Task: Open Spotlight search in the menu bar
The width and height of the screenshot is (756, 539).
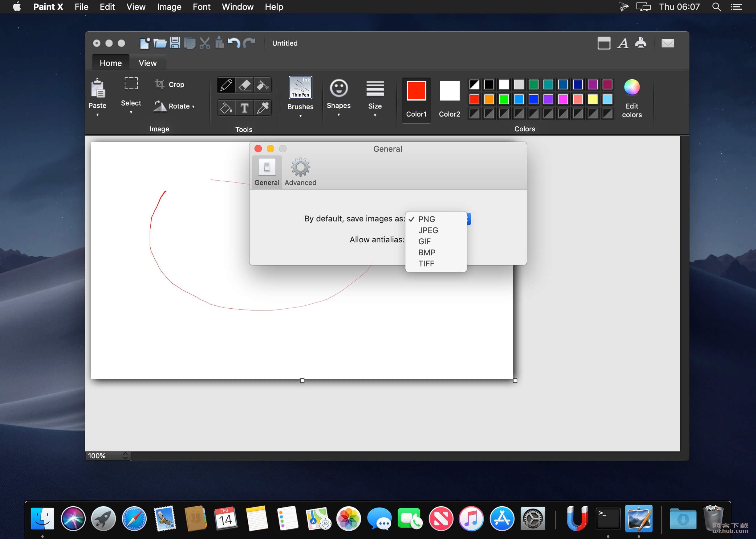Action: (x=716, y=7)
